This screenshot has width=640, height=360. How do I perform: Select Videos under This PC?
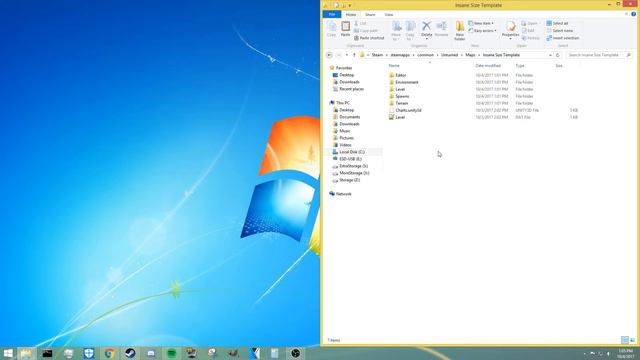(345, 145)
